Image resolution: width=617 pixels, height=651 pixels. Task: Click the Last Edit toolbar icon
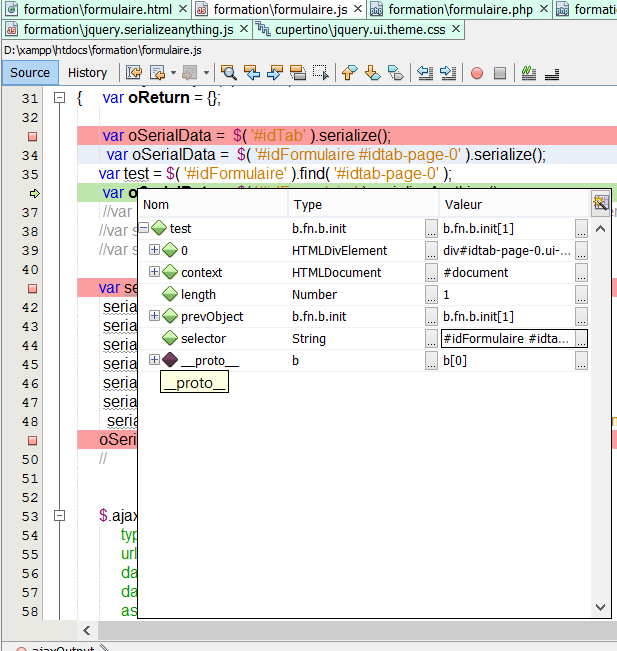134,73
